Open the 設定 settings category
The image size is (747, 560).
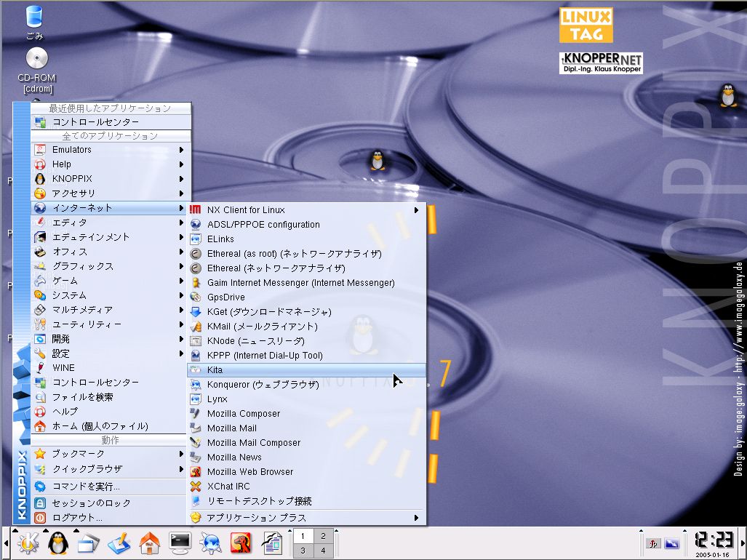coord(109,353)
